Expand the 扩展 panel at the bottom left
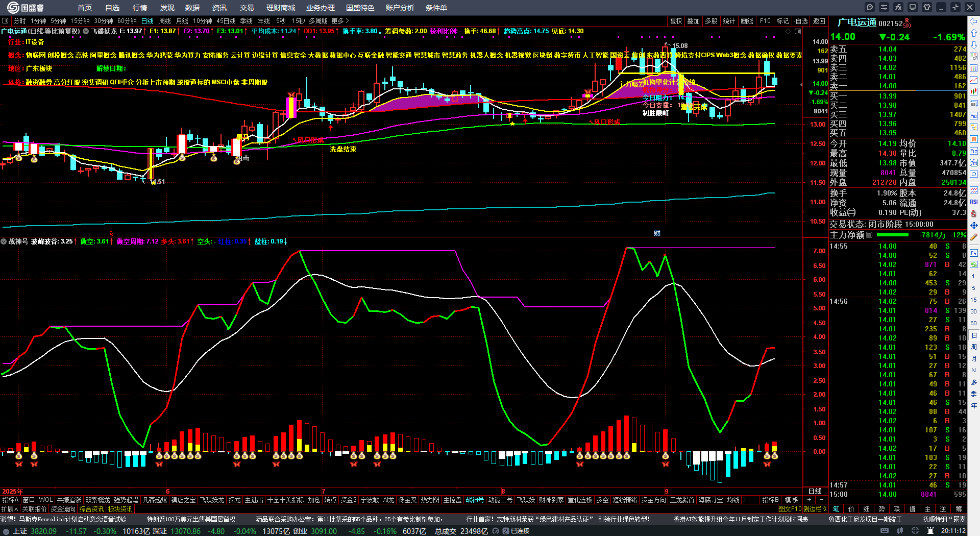The image size is (980, 536). point(9,509)
